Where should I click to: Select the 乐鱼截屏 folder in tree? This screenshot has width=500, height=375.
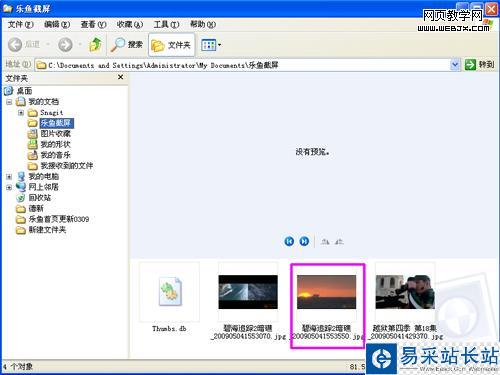coord(56,123)
